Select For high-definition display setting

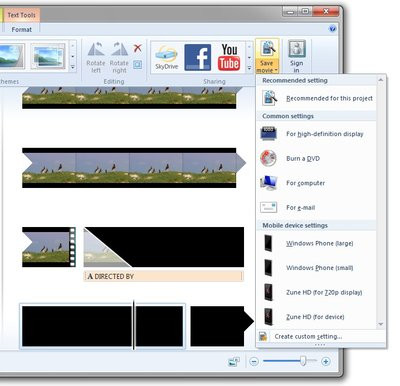[316, 134]
